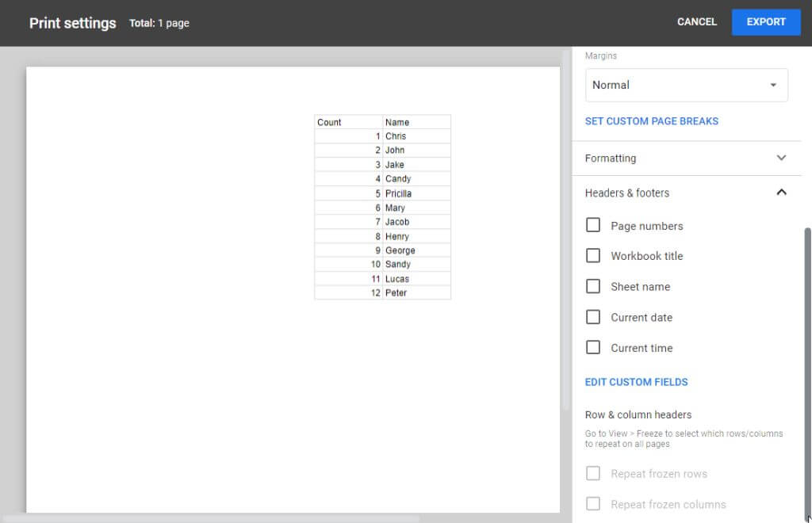Open the Margins dropdown set to Normal
Screen dimensions: 812x523
click(686, 85)
